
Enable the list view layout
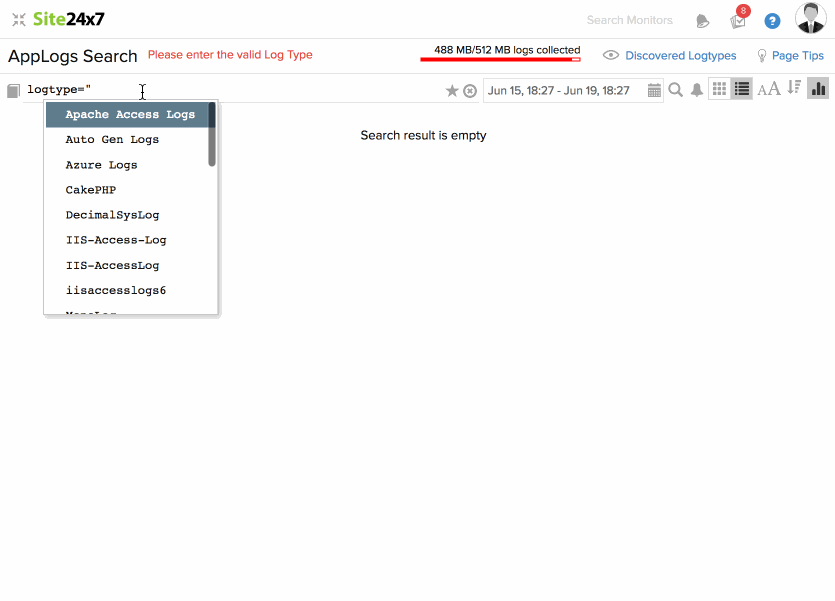point(742,88)
